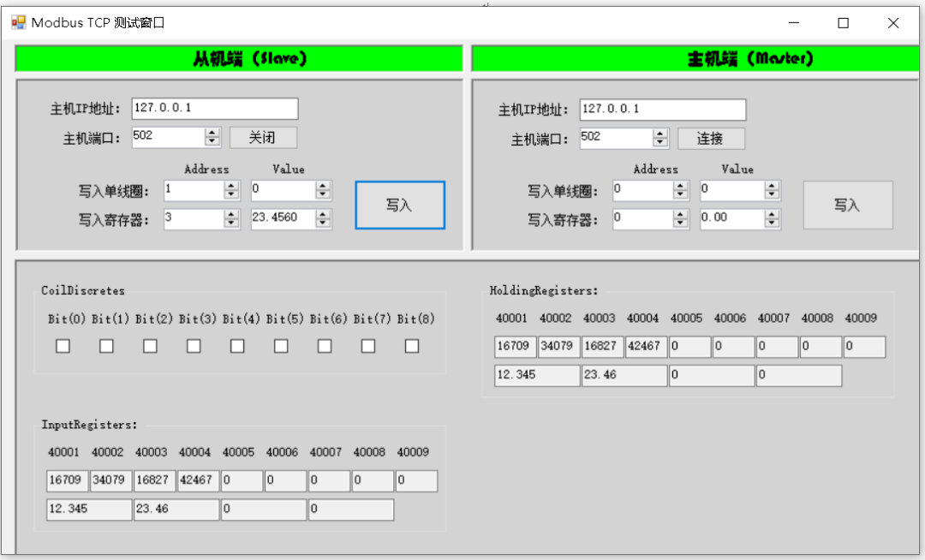
Task: Increment slave coil address spinner
Action: click(x=231, y=186)
